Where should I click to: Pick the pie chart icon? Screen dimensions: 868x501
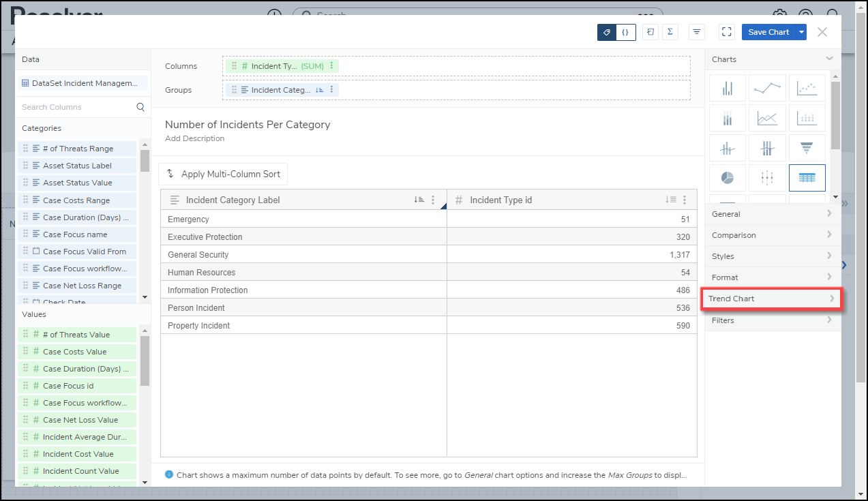pos(728,178)
